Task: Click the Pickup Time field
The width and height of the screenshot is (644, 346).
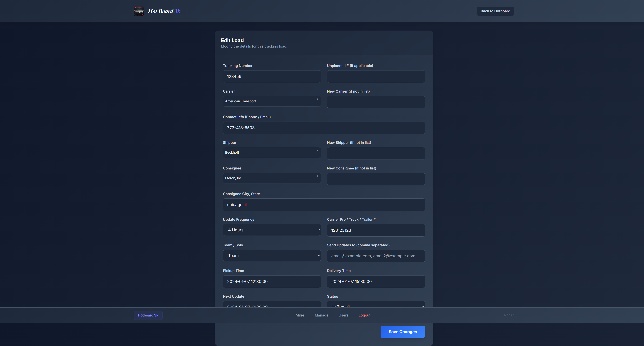Action: 272,281
